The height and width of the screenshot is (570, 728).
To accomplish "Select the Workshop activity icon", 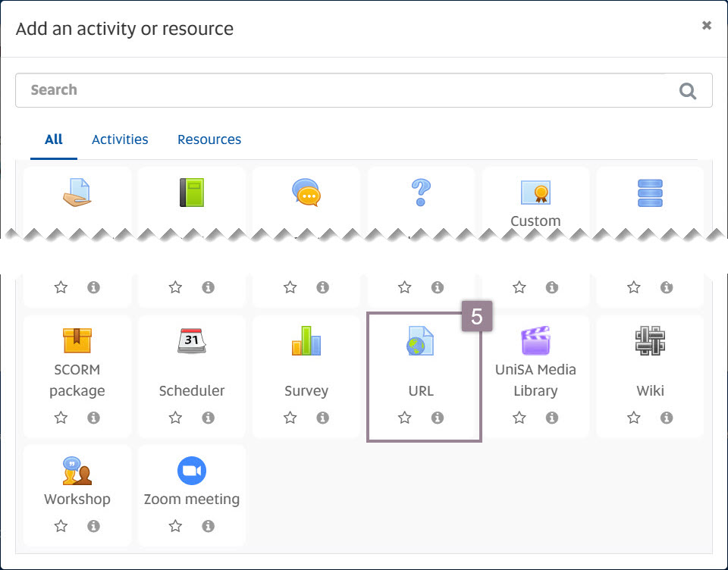I will (77, 470).
